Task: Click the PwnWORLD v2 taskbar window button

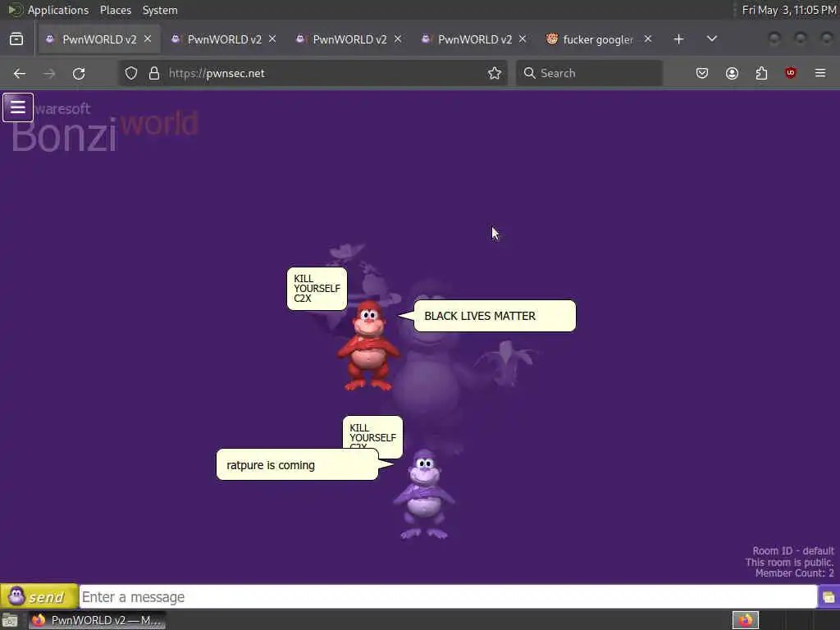Action: 97,620
